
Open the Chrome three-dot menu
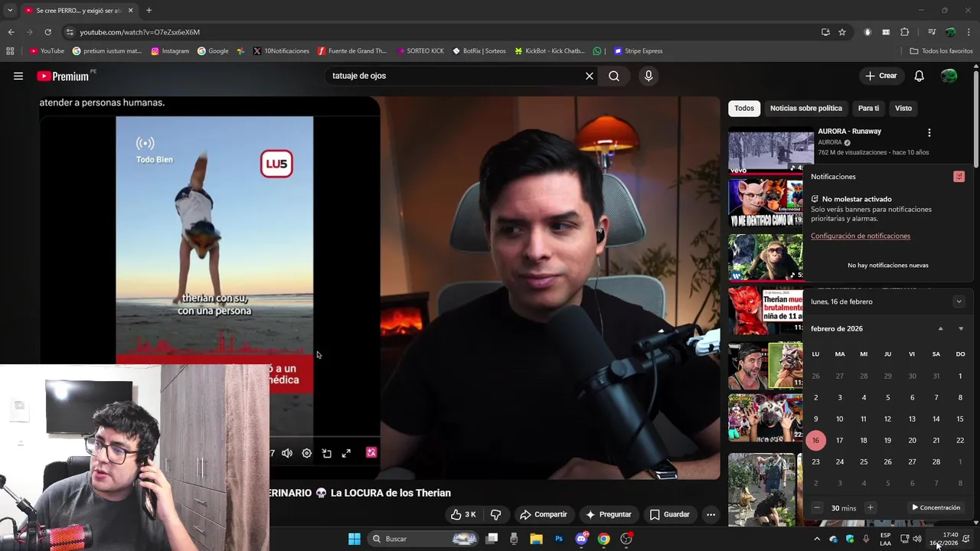pyautogui.click(x=969, y=32)
